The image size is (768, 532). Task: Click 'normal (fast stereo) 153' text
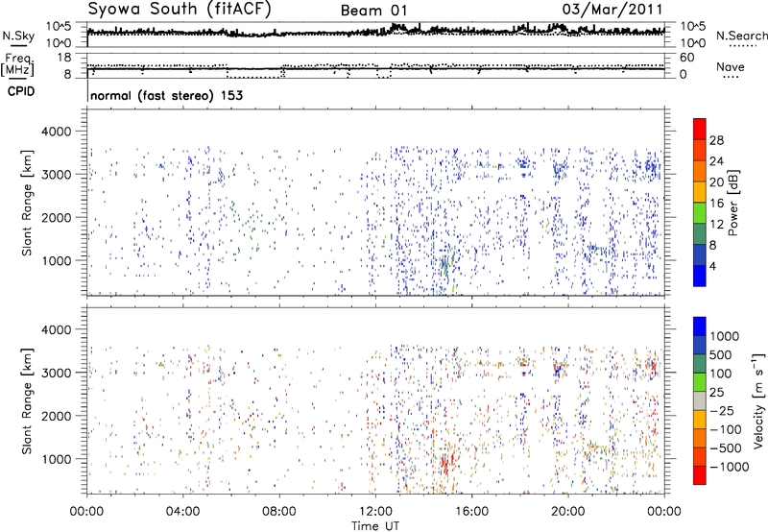point(166,95)
